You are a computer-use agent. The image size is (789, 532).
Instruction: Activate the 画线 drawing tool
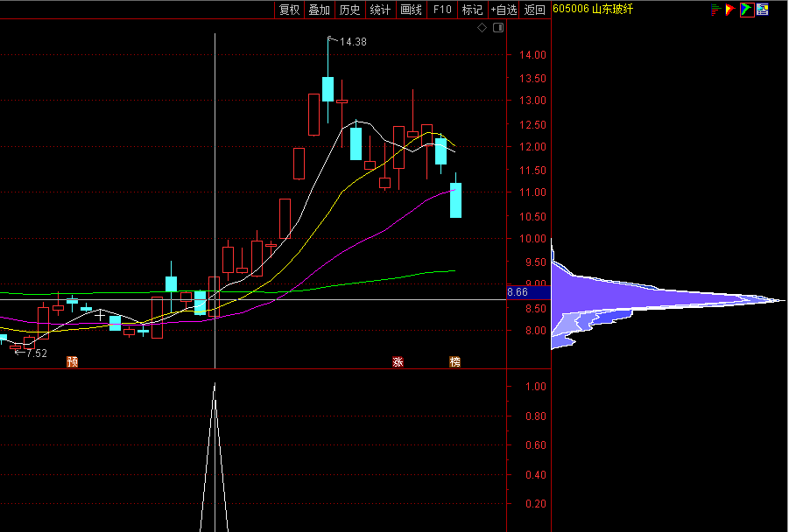coord(411,10)
